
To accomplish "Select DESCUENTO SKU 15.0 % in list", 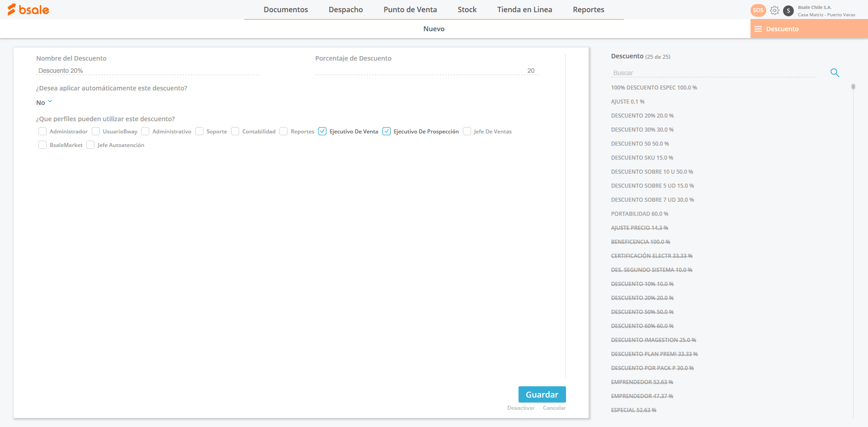I will [642, 158].
